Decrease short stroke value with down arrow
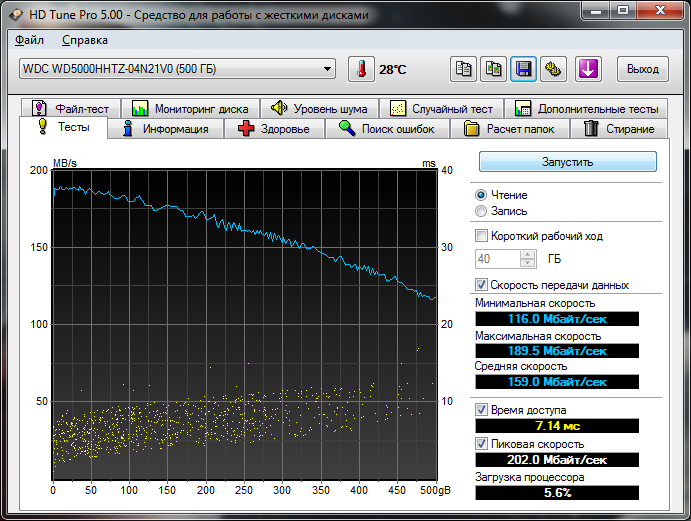 pos(528,263)
